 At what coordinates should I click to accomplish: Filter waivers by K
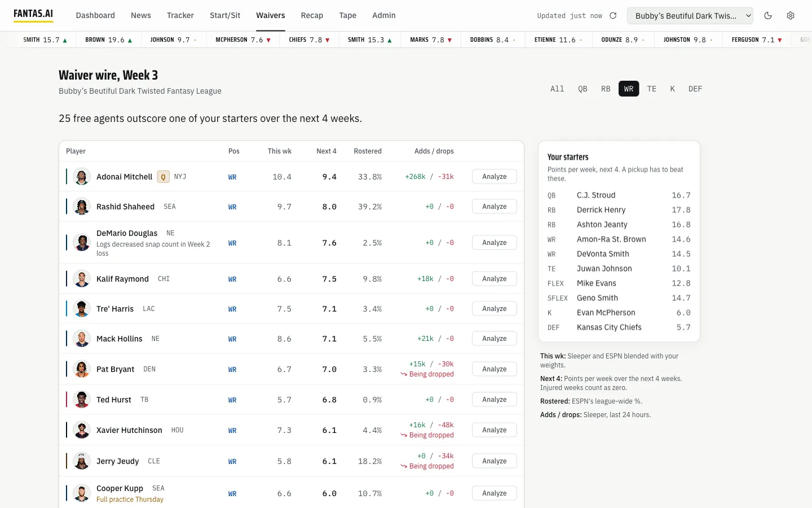click(x=672, y=89)
